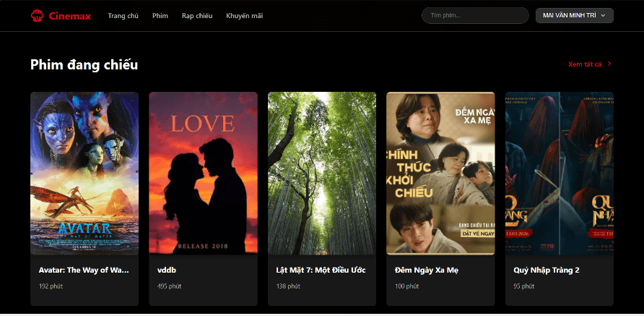This screenshot has height=316, width=644.
Task: Select the Đêm Ngày Xa Mẹ title text
Action: click(x=427, y=270)
